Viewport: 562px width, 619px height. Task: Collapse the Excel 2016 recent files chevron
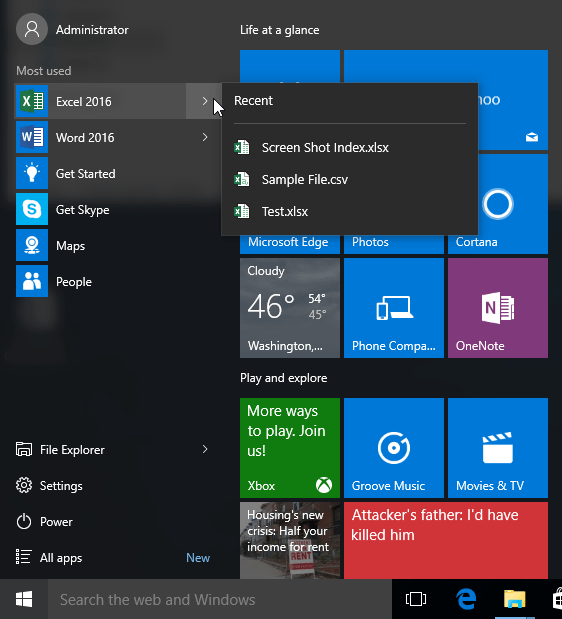(204, 101)
